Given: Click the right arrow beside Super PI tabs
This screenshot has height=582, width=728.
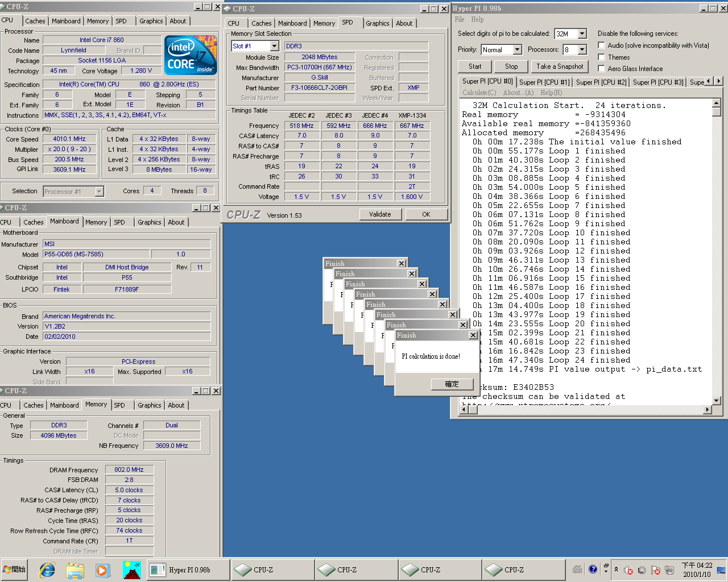Looking at the screenshot, I should pyautogui.click(x=719, y=81).
